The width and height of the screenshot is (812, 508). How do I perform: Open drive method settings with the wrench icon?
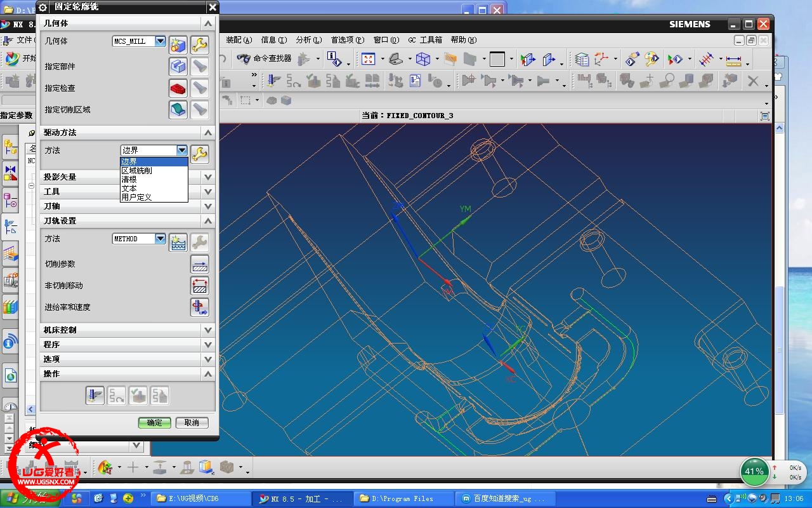click(200, 154)
